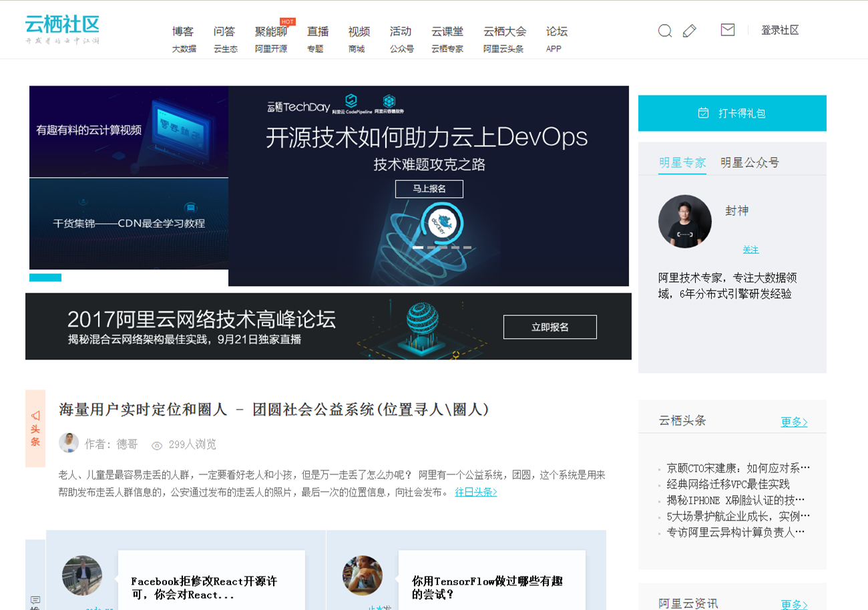This screenshot has width=868, height=610.
Task: Click 往日头条 link
Action: point(476,492)
